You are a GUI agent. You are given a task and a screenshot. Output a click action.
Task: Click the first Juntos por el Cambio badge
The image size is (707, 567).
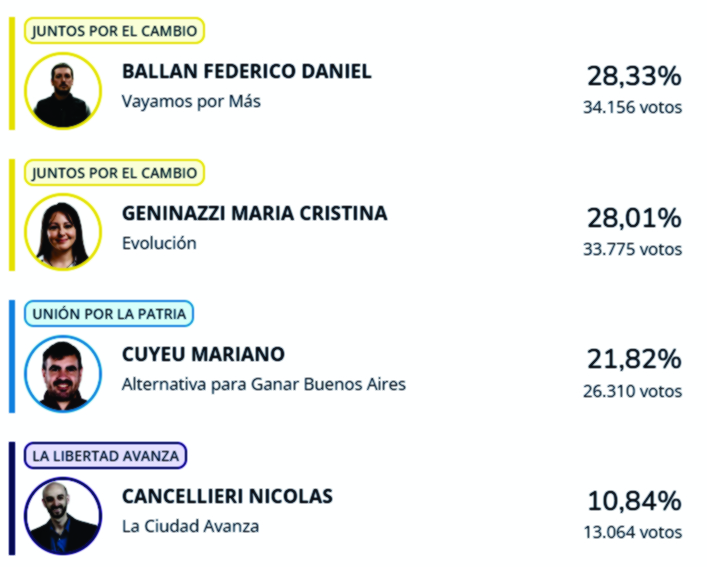tap(114, 31)
